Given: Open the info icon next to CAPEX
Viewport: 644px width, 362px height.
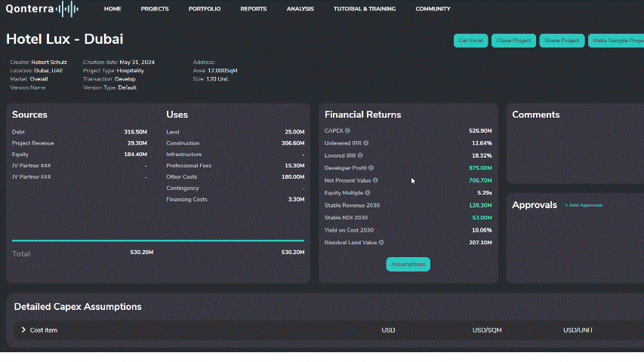Looking at the screenshot, I should pos(347,130).
